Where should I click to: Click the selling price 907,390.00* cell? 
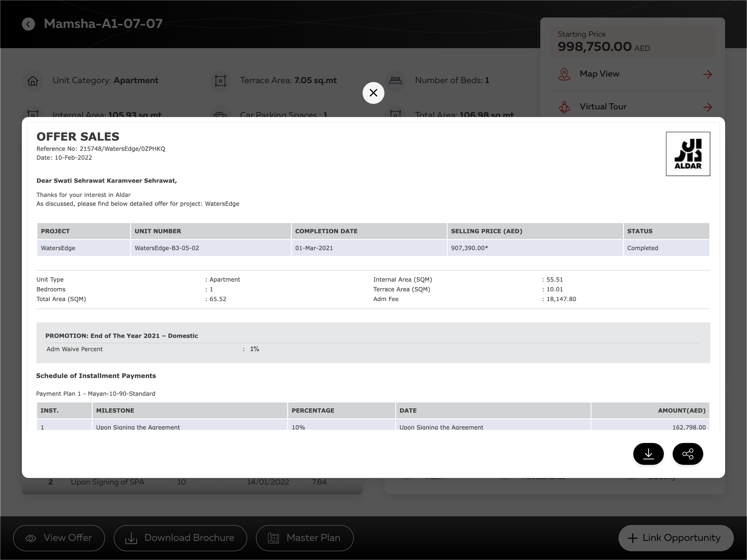(x=535, y=248)
